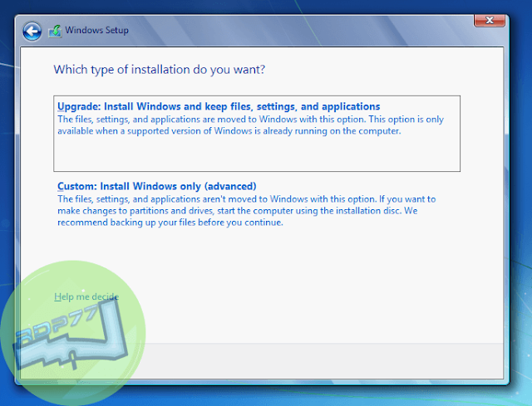Click the Windows Setup title text
Image resolution: width=532 pixels, height=406 pixels.
(x=97, y=30)
